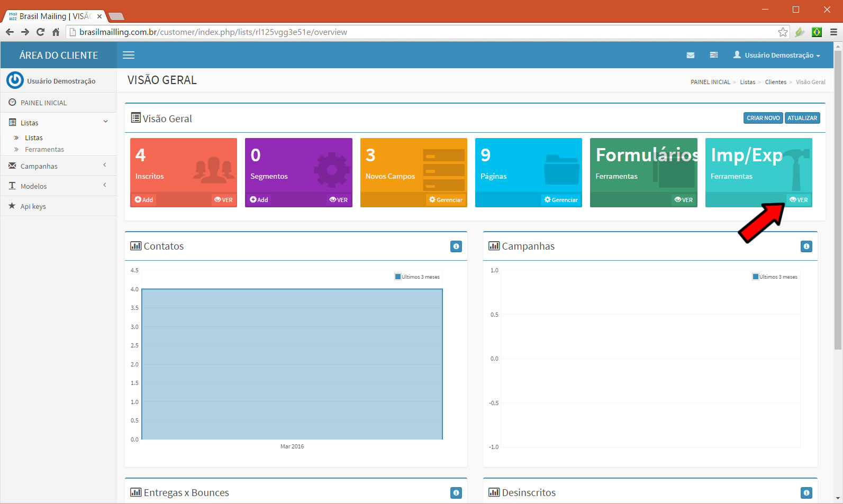This screenshot has height=504, width=843.
Task: Click the Imp/Exp hammer icon
Action: point(795,169)
